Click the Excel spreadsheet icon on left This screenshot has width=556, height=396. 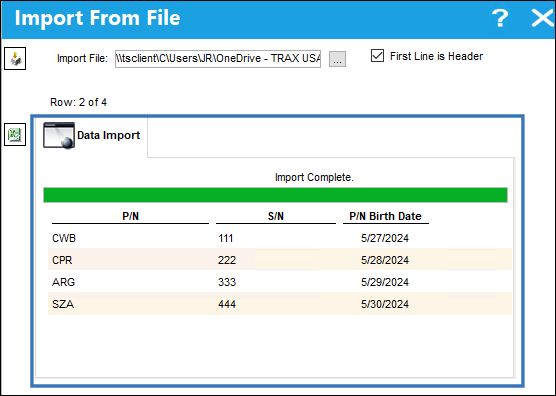15,134
